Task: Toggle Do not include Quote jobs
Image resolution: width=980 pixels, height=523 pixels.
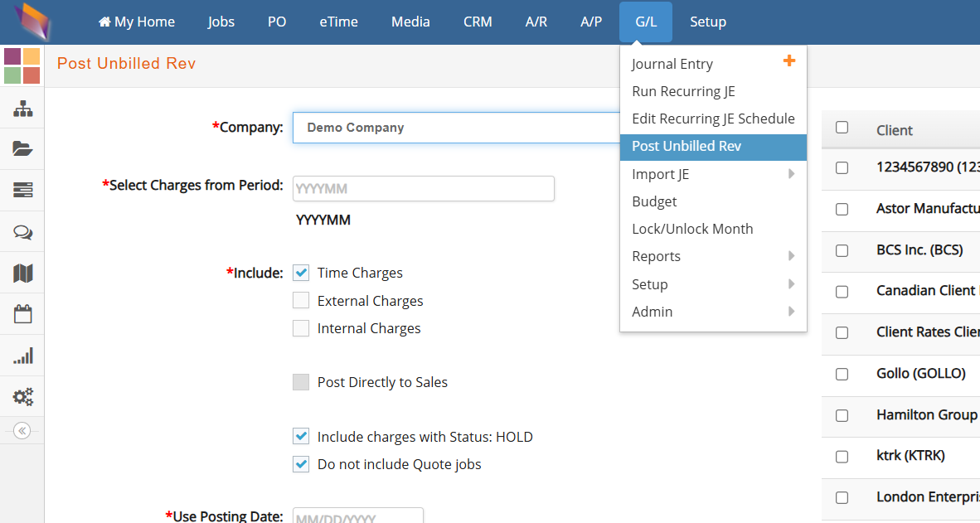Action: tap(301, 464)
